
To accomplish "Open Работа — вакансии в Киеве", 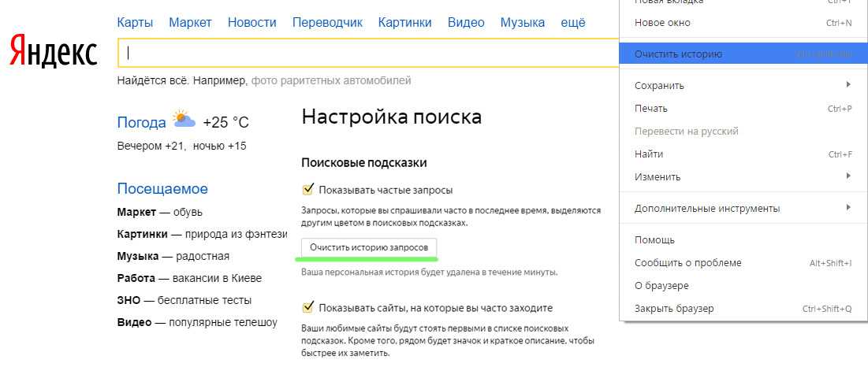I will pos(189,278).
